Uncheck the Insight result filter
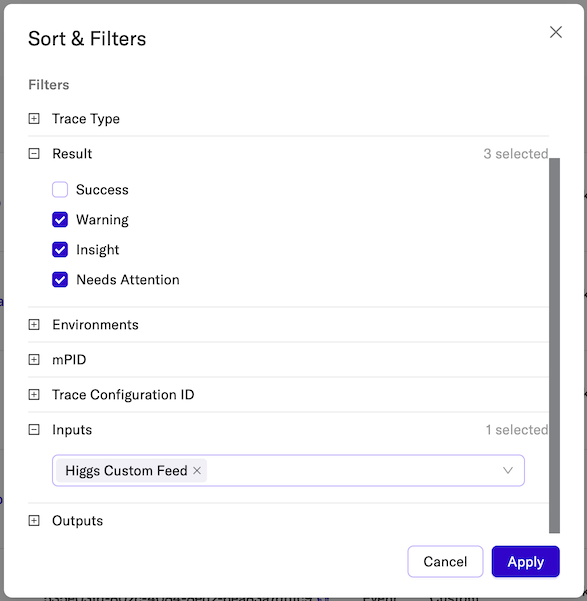The height and width of the screenshot is (601, 587). [60, 250]
